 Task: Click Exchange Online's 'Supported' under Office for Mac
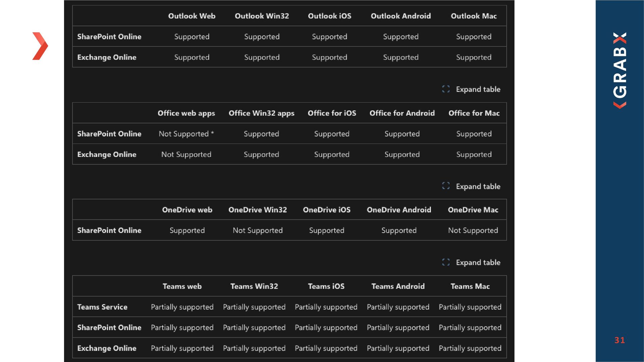[x=474, y=155]
